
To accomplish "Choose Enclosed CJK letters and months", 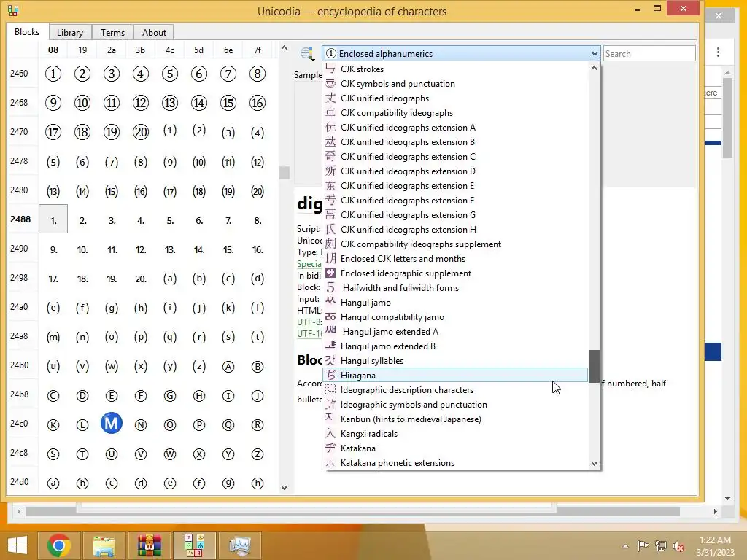I will (x=455, y=259).
